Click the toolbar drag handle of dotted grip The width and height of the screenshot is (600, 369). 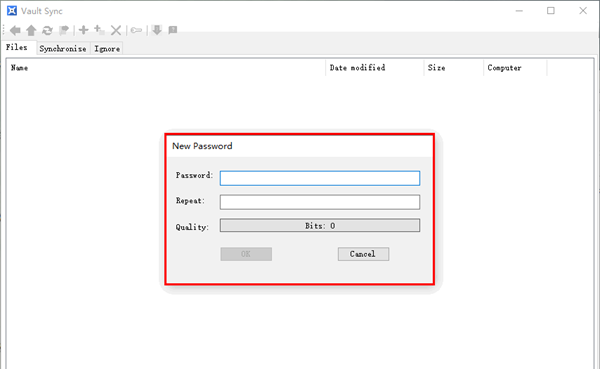(4, 30)
